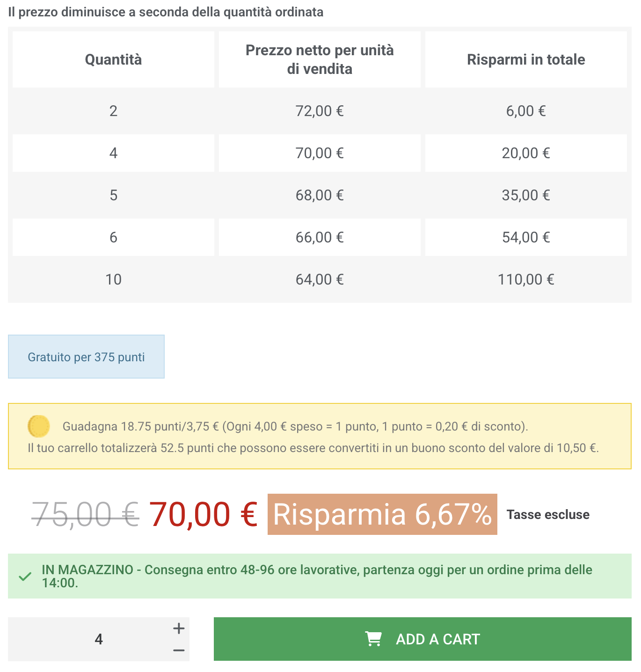Viewport: 641px width, 672px height.
Task: Click the shopping cart icon on ADD A CART
Action: (373, 638)
